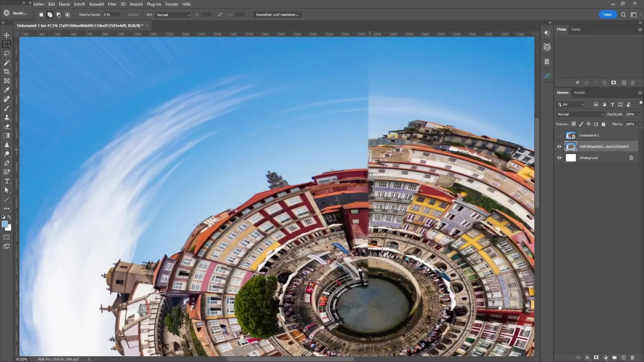Screen dimensions: 644x362
Task: Select the Crop tool
Action: coord(7,71)
